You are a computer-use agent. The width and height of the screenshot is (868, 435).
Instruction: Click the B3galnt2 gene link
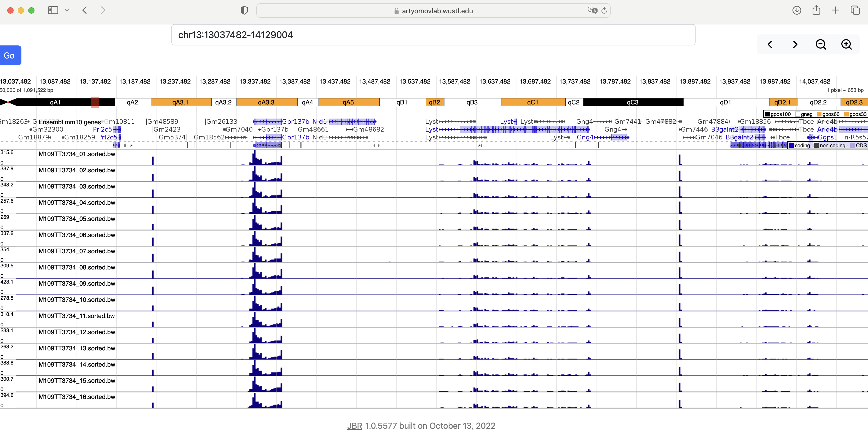[725, 129]
